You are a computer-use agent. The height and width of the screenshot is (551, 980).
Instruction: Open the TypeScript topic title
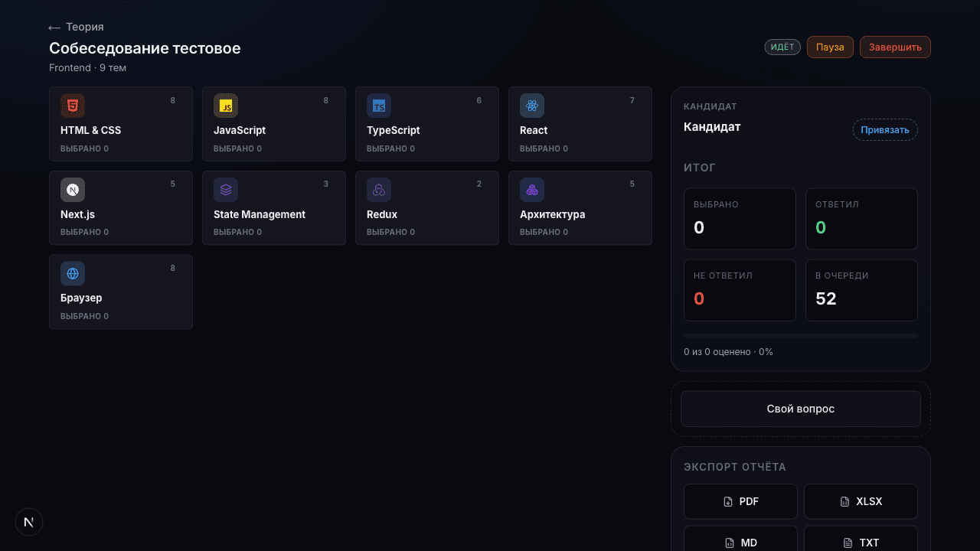[394, 130]
